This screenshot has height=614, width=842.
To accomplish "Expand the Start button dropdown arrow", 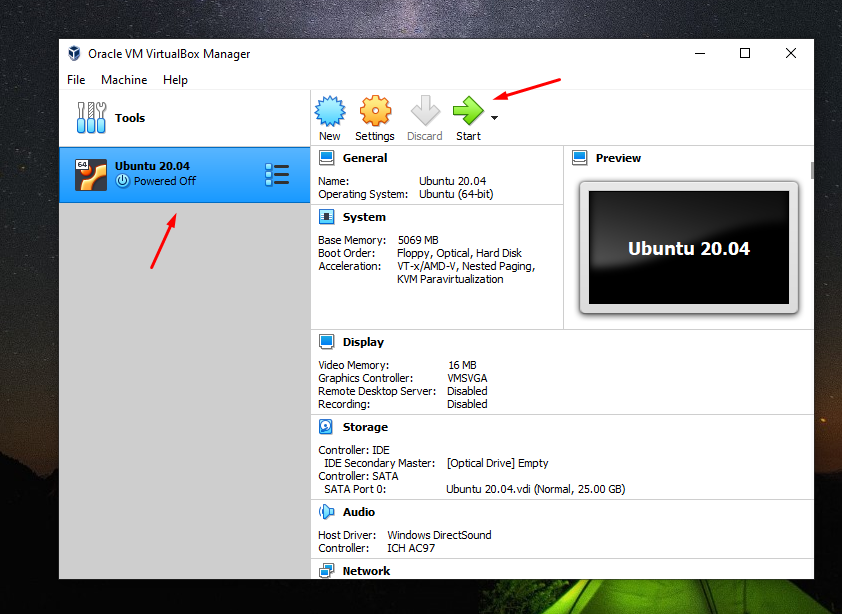I will pos(494,118).
